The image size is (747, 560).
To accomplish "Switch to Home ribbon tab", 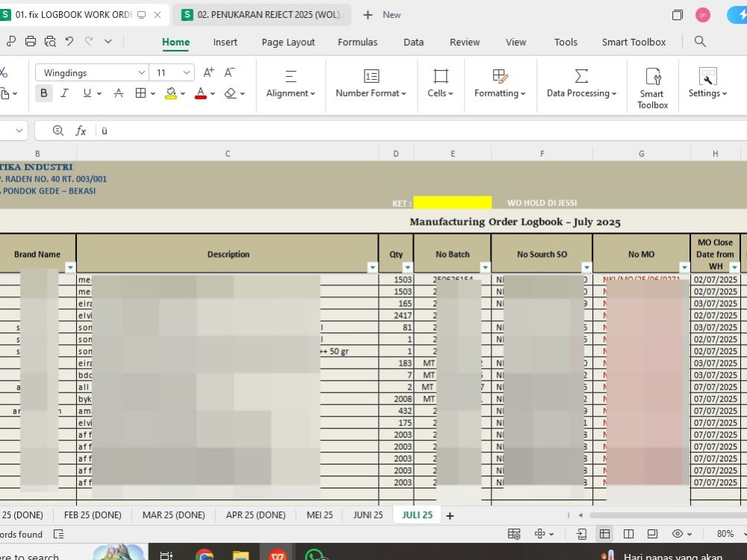I will click(x=176, y=42).
